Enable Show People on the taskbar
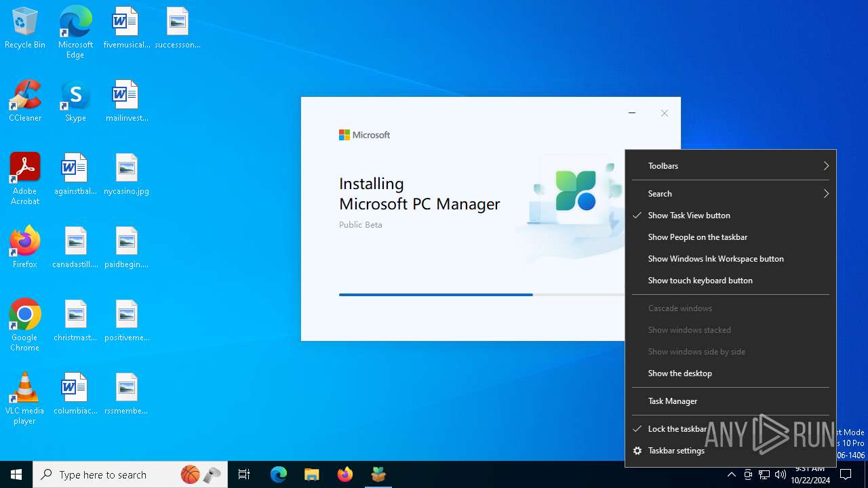Image resolution: width=868 pixels, height=488 pixels. pos(730,237)
